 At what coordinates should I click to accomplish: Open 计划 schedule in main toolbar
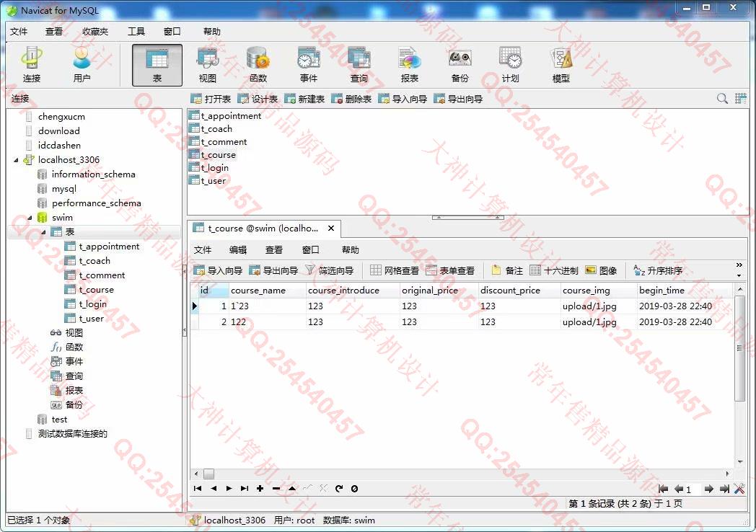(510, 65)
